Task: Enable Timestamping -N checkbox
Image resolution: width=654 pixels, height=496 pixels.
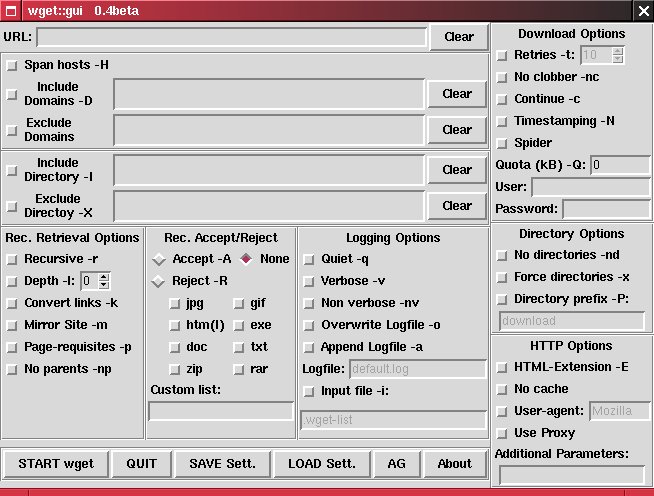Action: (x=502, y=121)
